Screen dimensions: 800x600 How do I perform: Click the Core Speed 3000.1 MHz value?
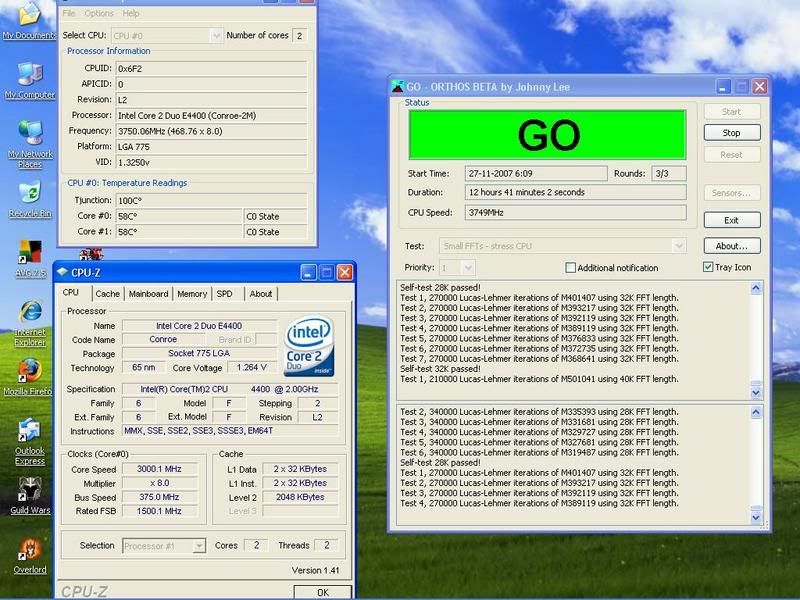pyautogui.click(x=159, y=469)
